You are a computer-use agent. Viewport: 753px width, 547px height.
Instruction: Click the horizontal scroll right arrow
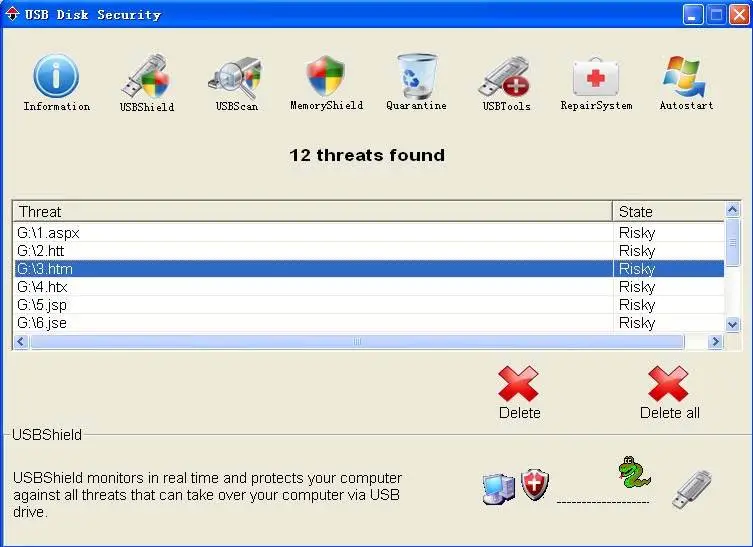[716, 341]
